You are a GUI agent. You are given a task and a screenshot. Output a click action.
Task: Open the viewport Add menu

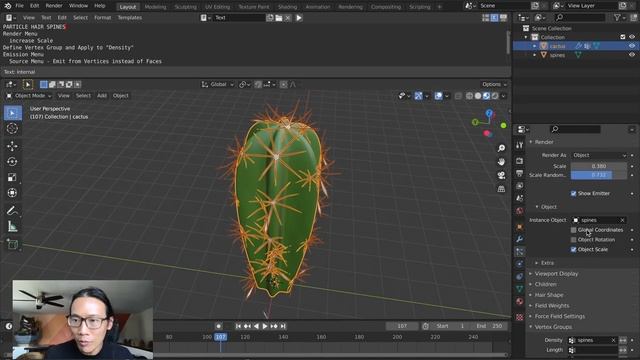pyautogui.click(x=102, y=96)
